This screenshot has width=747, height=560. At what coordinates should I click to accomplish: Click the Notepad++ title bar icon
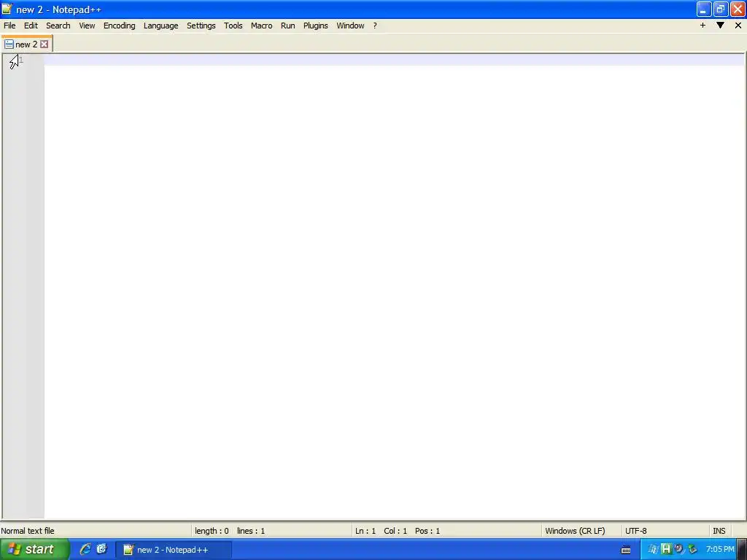click(x=7, y=9)
